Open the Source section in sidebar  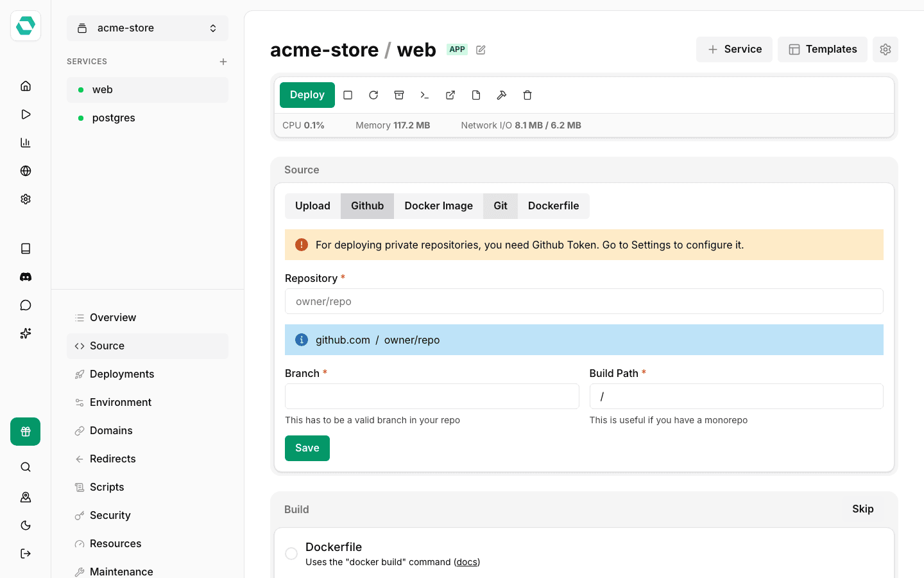point(148,346)
